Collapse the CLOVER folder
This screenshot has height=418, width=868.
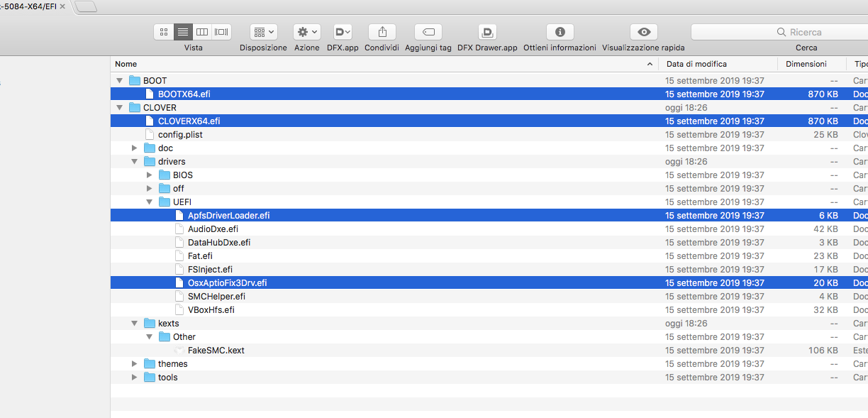click(120, 108)
